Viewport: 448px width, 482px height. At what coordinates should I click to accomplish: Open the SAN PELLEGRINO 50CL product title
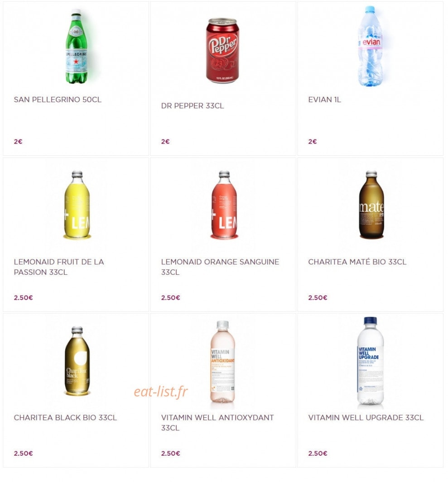click(x=58, y=100)
